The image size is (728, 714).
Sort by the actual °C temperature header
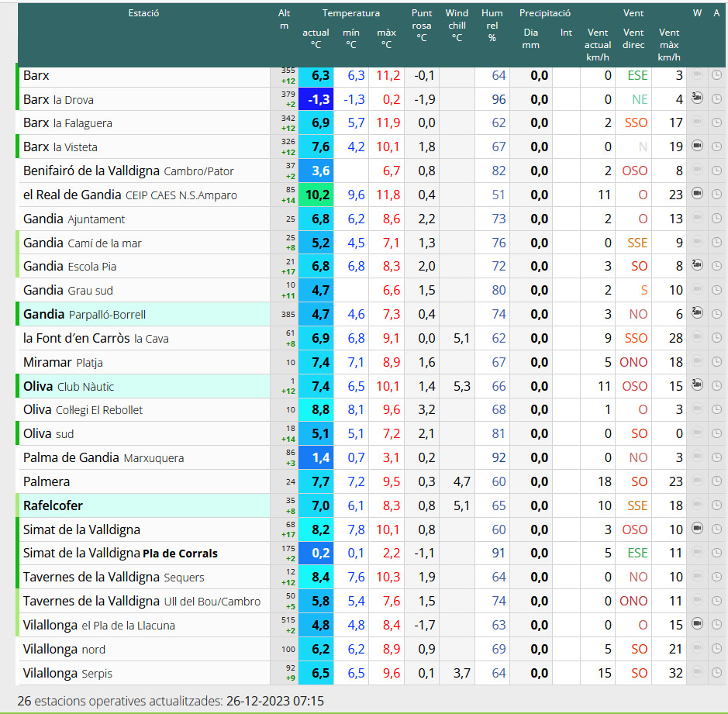coord(316,39)
